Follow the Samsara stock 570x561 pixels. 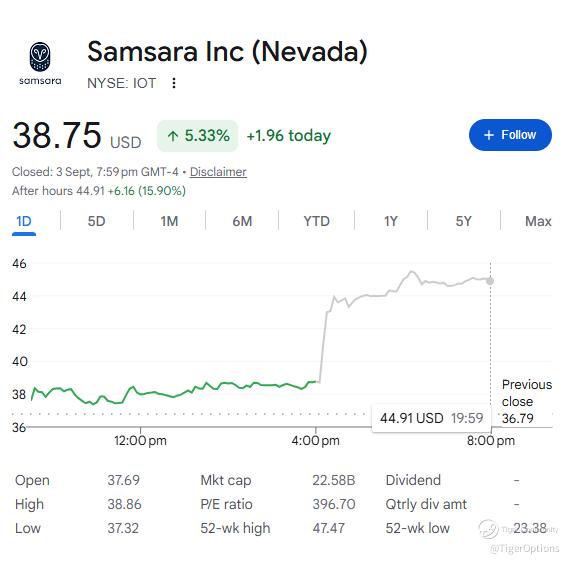(x=510, y=135)
